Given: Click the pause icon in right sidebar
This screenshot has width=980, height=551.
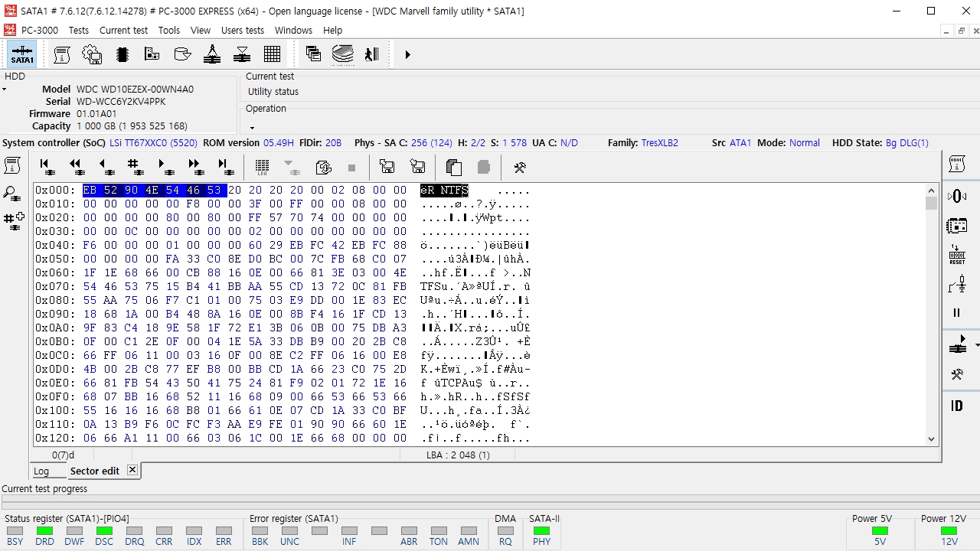Looking at the screenshot, I should point(957,312).
